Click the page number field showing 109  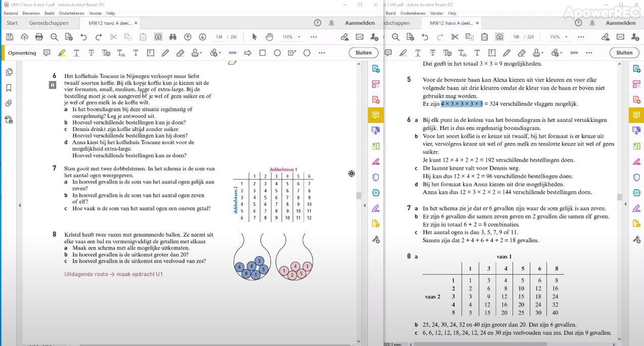click(x=516, y=37)
